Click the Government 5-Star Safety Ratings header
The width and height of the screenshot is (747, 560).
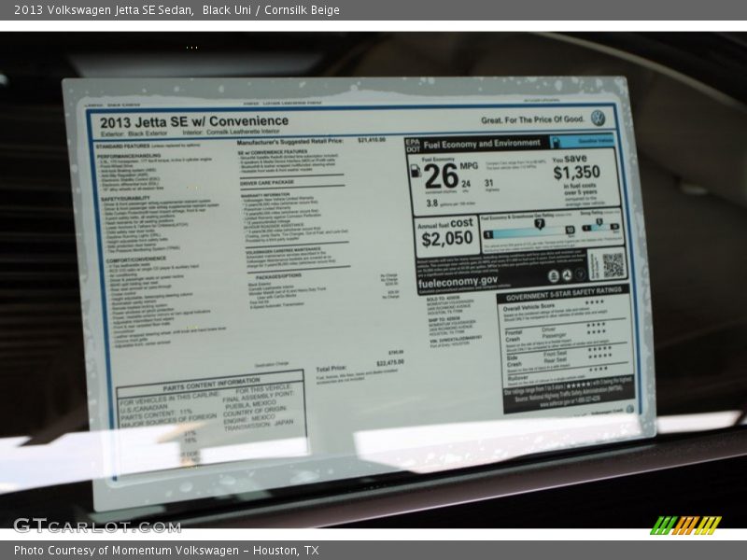(x=562, y=290)
